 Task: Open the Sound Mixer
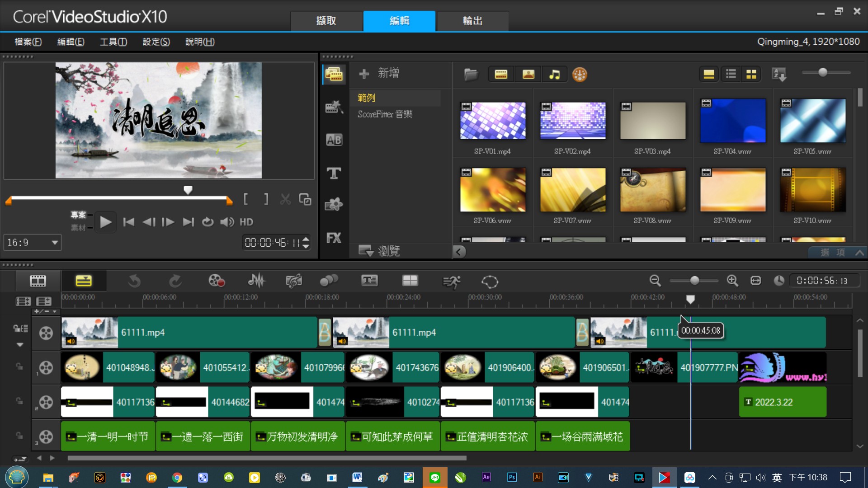coord(256,281)
